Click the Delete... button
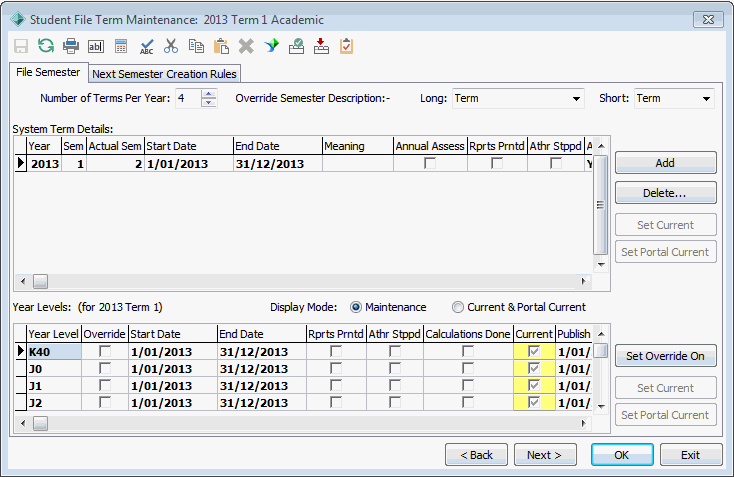The image size is (734, 477). point(665,193)
